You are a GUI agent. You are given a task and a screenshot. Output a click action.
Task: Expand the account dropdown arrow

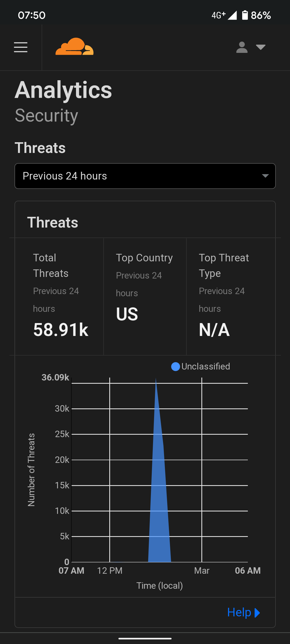260,47
